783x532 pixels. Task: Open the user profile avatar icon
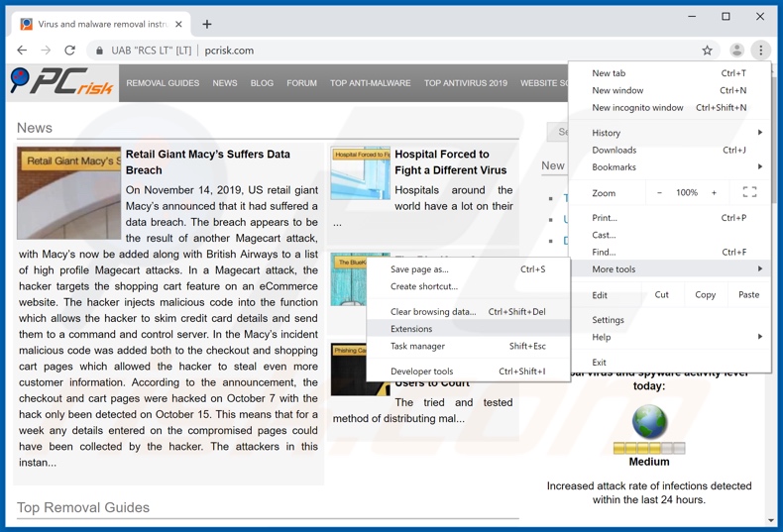click(736, 51)
